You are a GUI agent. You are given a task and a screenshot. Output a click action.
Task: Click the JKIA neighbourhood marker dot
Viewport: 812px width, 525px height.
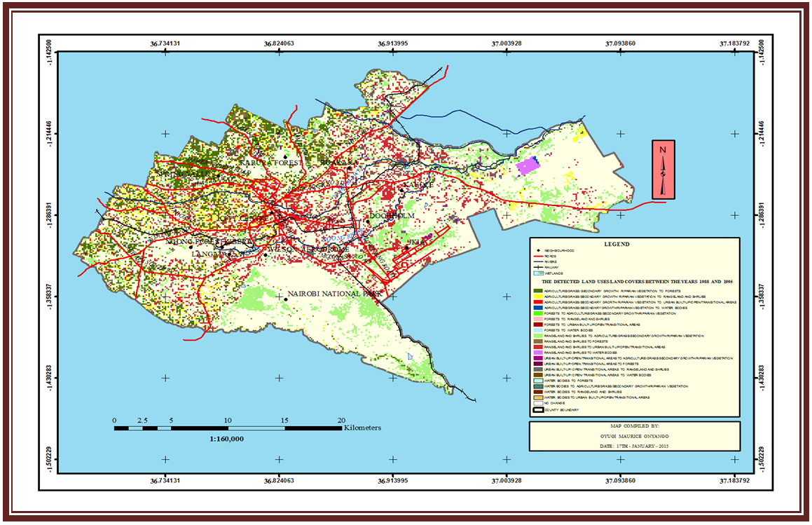(406, 247)
